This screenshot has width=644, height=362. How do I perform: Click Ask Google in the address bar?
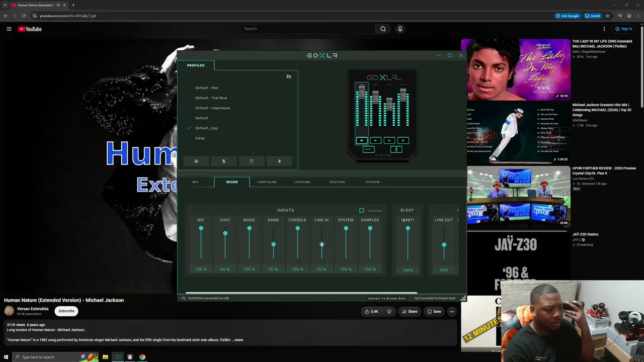click(568, 16)
